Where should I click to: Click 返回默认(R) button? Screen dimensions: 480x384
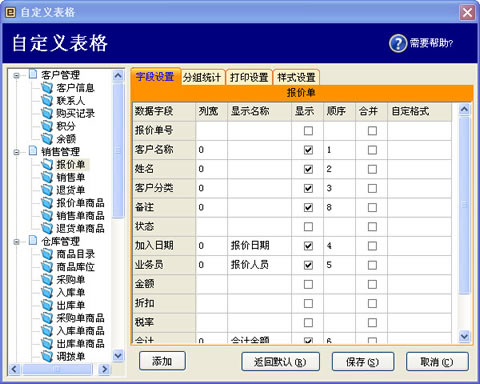280,362
